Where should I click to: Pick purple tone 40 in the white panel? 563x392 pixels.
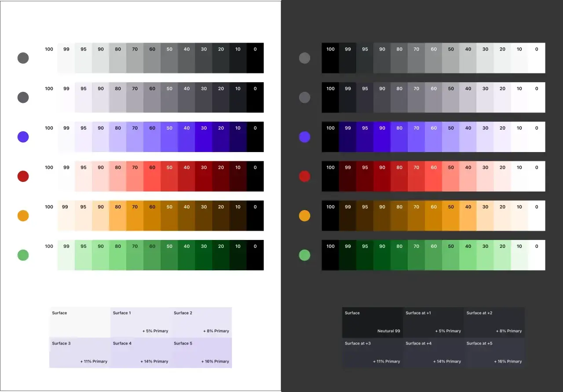(186, 137)
